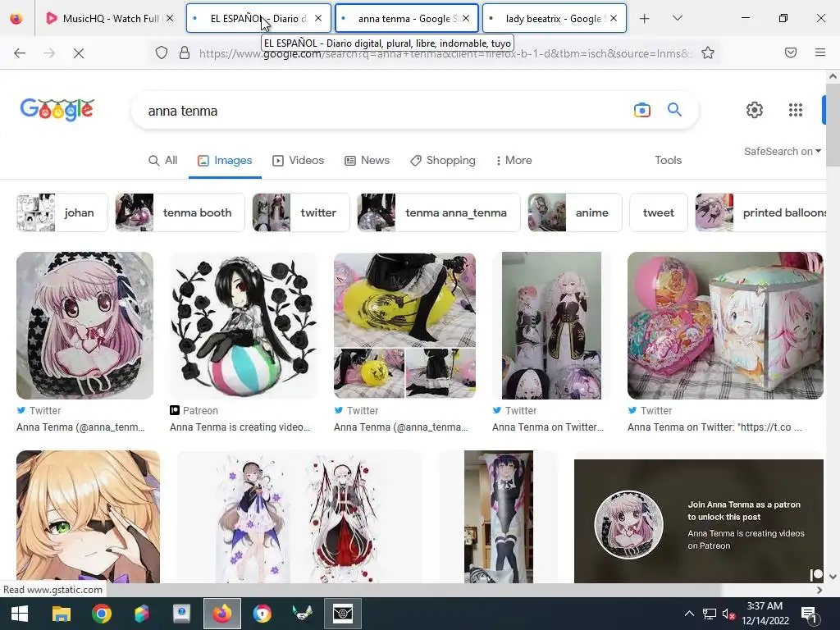Open the Google apps grid
The width and height of the screenshot is (840, 630).
[796, 110]
